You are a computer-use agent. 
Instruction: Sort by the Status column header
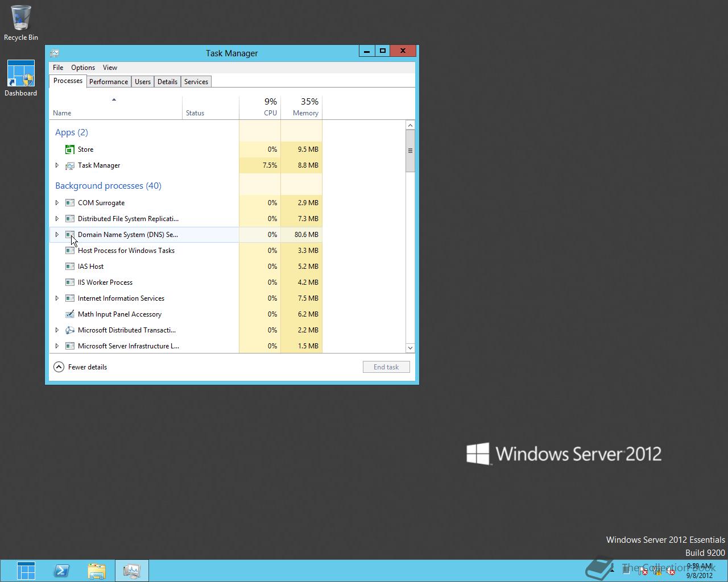pos(210,107)
